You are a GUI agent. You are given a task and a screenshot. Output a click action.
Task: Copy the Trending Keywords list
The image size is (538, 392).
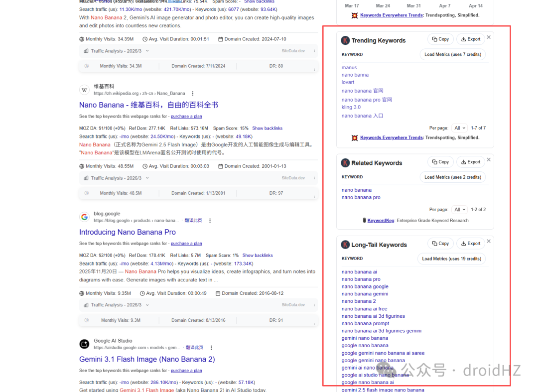pyautogui.click(x=440, y=39)
